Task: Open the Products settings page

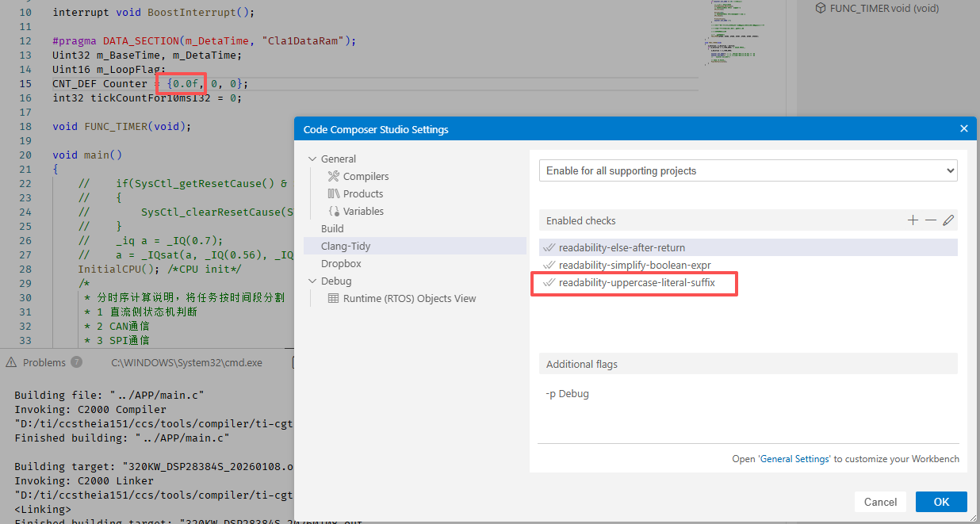Action: click(362, 193)
